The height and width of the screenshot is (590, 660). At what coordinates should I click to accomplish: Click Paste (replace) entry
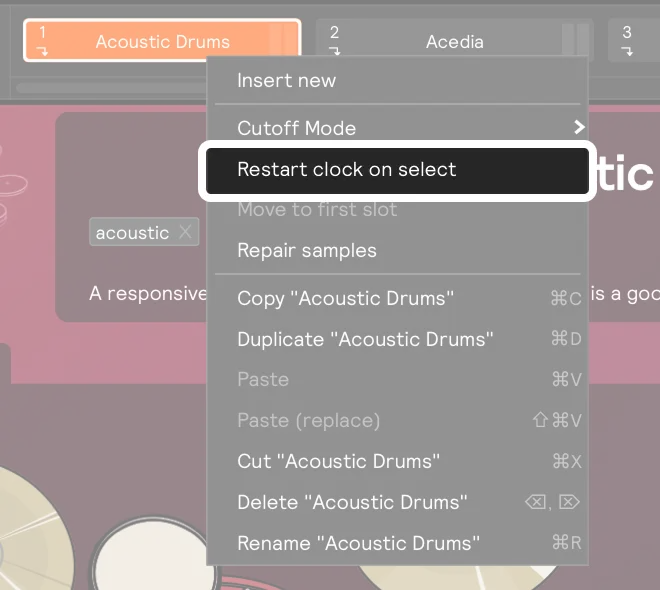(397, 420)
